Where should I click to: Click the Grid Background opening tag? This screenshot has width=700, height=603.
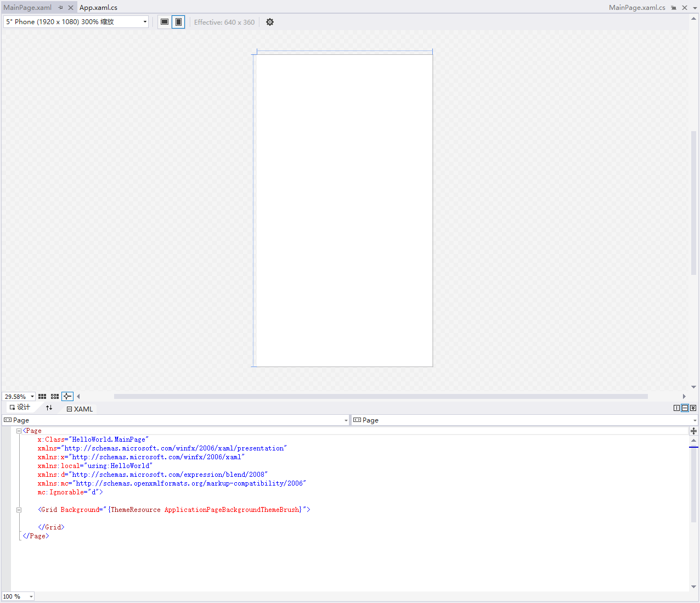(x=174, y=510)
